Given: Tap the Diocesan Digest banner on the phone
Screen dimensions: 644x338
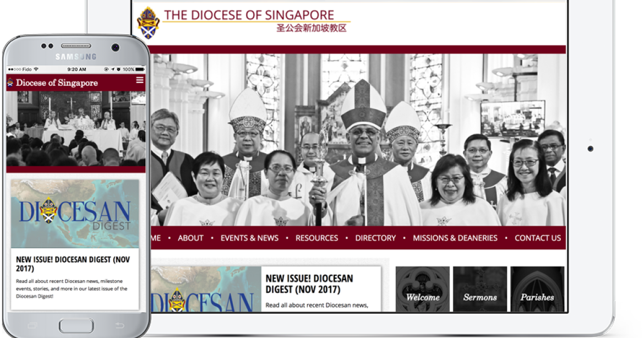Looking at the screenshot, I should 75,214.
